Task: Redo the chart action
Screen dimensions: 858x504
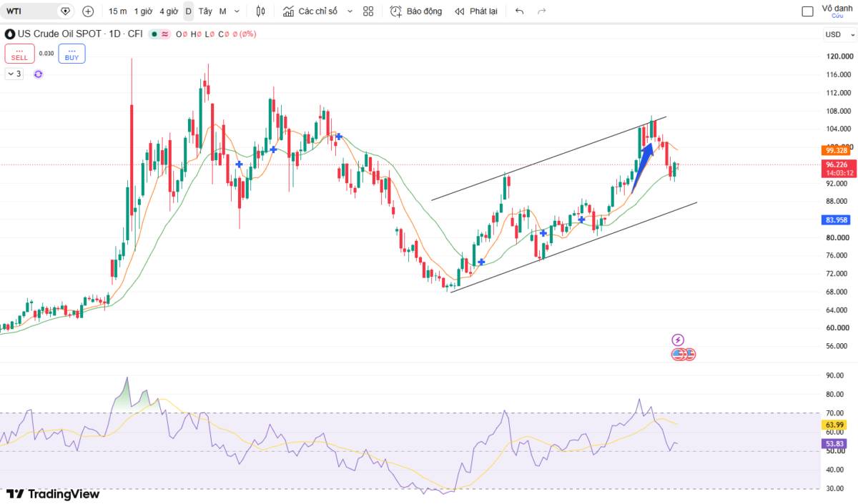Action: click(x=541, y=11)
